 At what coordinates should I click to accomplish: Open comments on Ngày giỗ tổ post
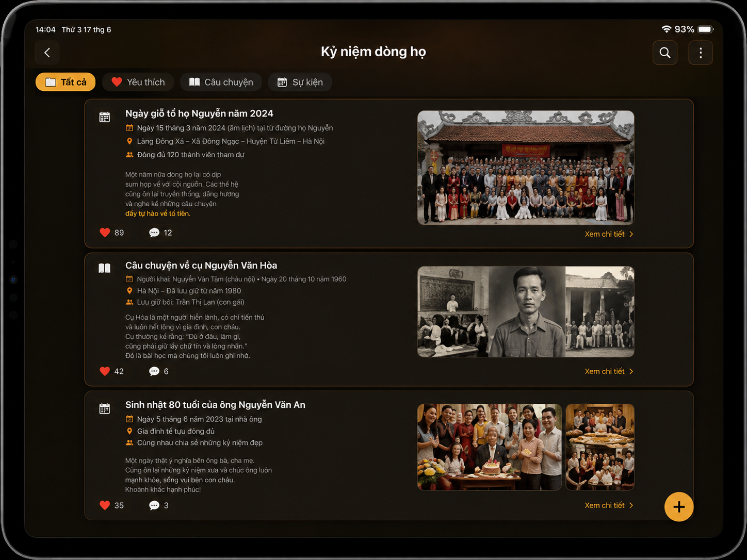tap(154, 233)
